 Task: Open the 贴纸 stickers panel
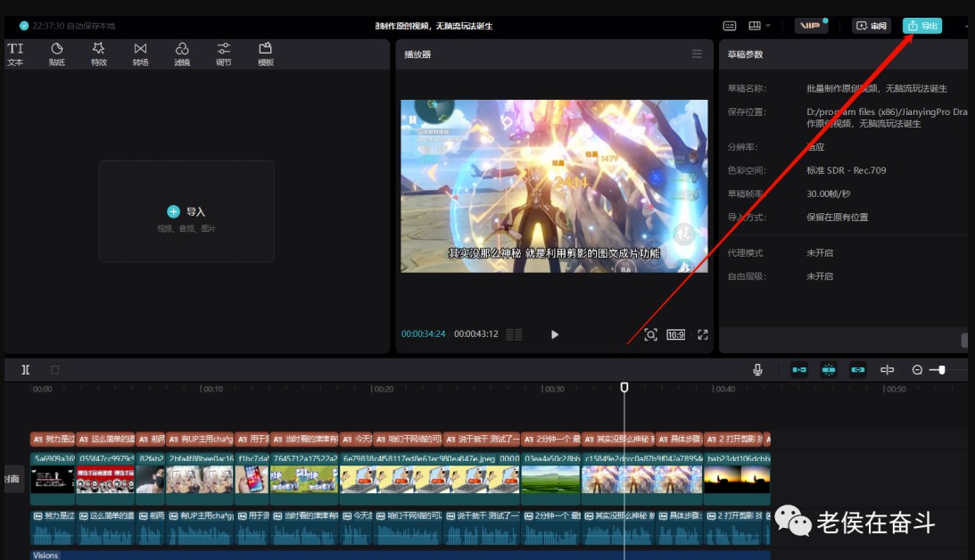click(x=57, y=54)
